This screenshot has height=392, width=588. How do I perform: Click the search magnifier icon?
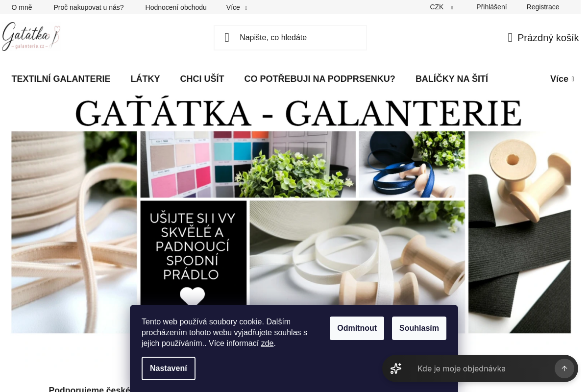click(x=227, y=38)
